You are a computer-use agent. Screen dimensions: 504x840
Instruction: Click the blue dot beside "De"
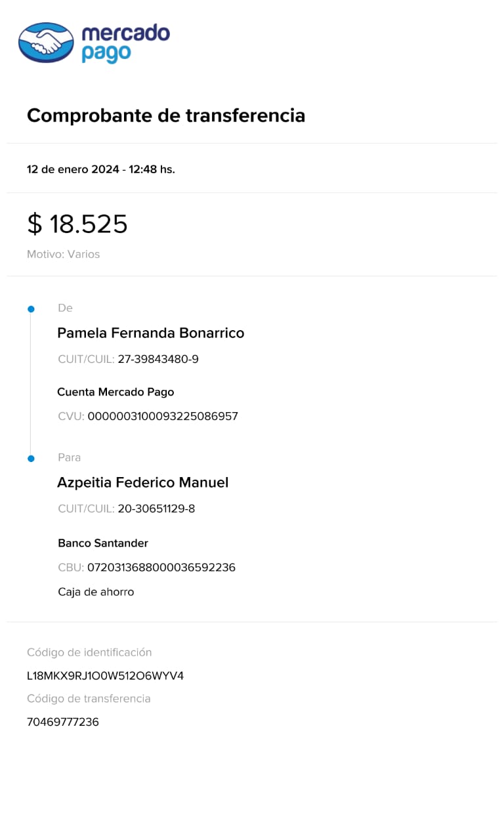(x=30, y=309)
